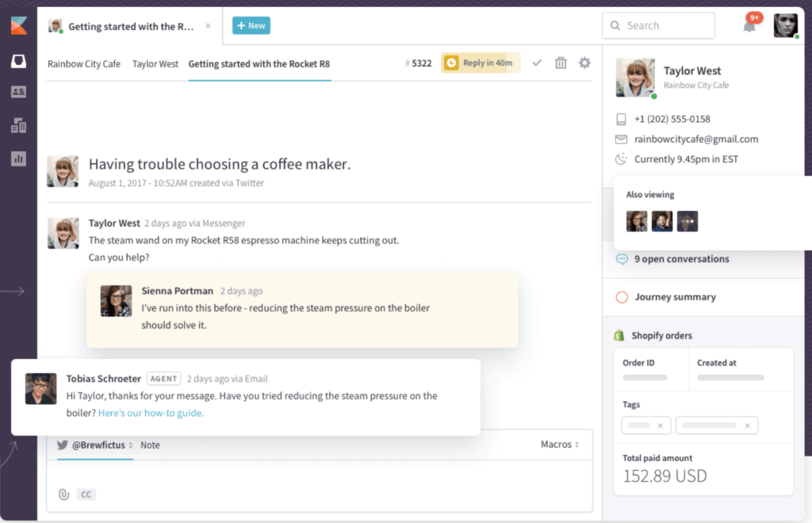
Task: Mark conversation complete with checkmark icon
Action: pos(537,63)
